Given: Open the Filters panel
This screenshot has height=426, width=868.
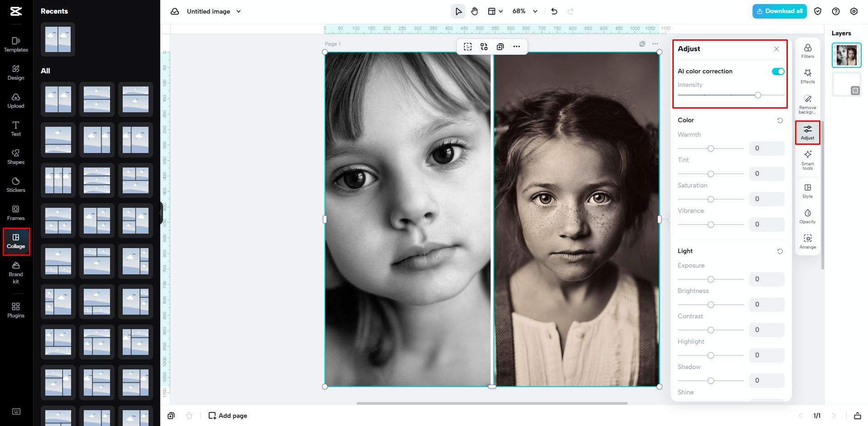Looking at the screenshot, I should point(807,51).
